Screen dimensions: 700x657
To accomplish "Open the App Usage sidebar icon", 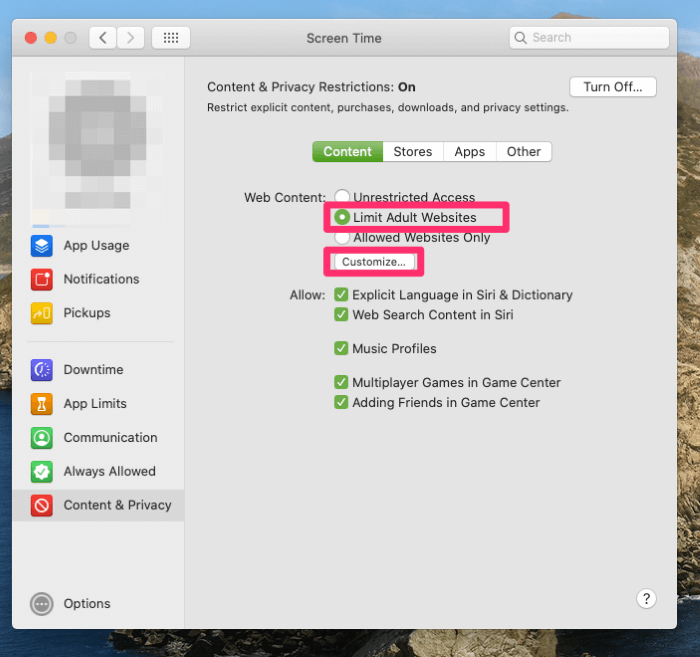I will (x=42, y=246).
